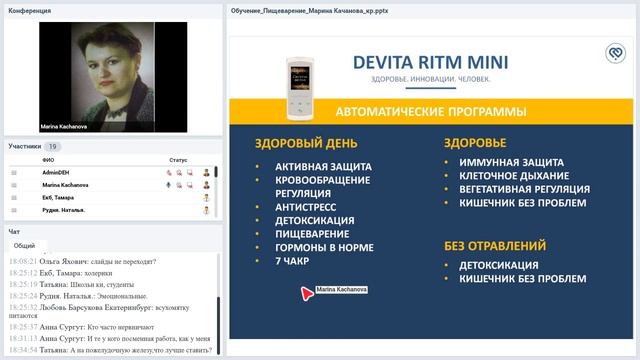640x360 pixels.
Task: Click the menu handle beside Рудня, Наталья
Action: [14, 210]
